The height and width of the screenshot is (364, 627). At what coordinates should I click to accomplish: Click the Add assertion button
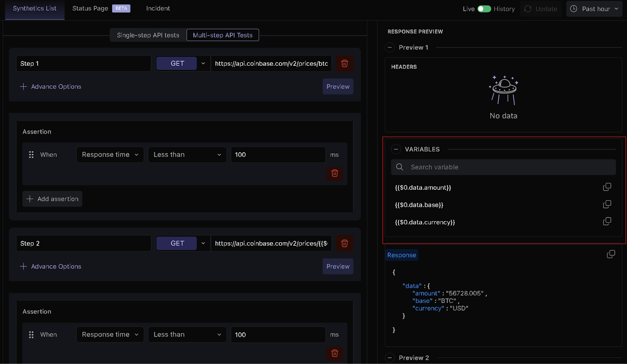pos(52,198)
